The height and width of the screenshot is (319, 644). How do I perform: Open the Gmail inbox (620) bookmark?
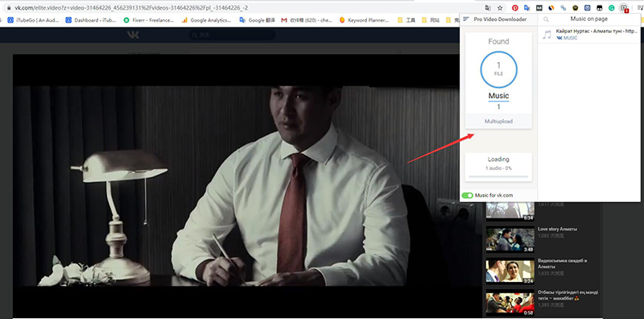click(x=307, y=19)
